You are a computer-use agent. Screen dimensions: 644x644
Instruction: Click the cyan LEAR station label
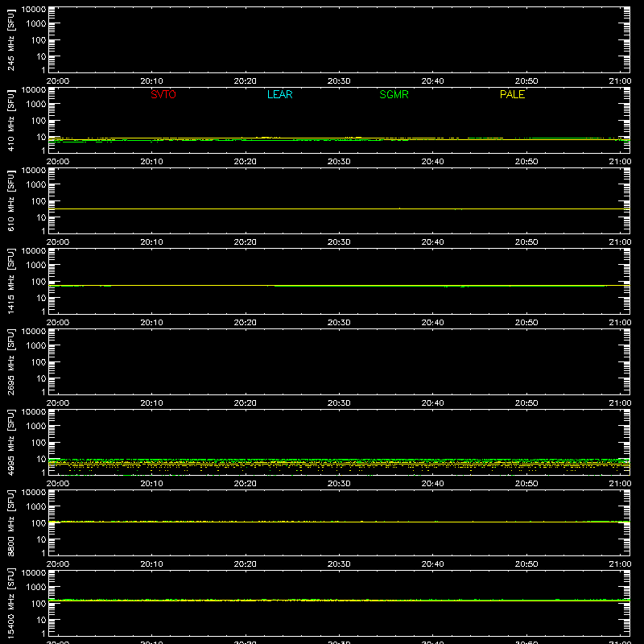[279, 94]
